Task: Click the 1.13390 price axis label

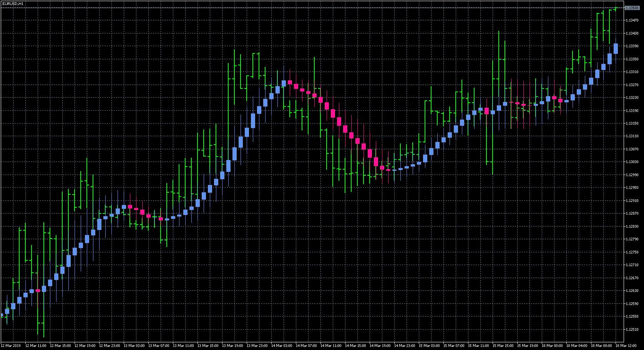Action: [632, 46]
